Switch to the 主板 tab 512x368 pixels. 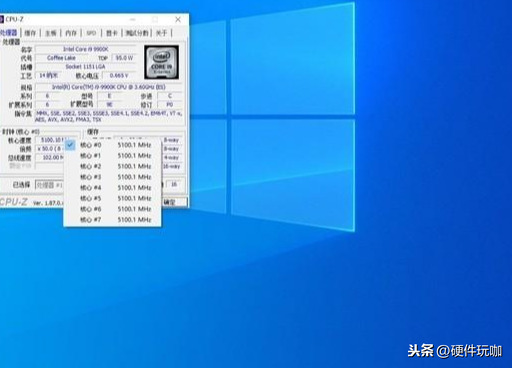click(51, 33)
